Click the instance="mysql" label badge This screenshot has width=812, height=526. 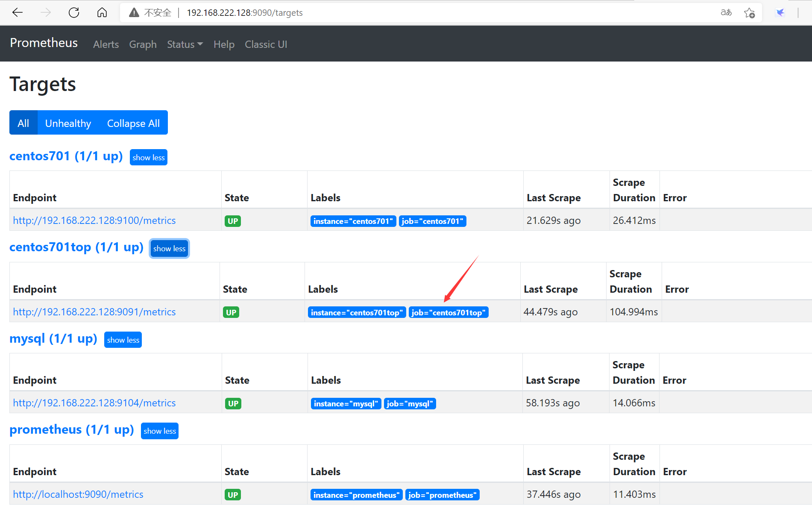tap(346, 403)
